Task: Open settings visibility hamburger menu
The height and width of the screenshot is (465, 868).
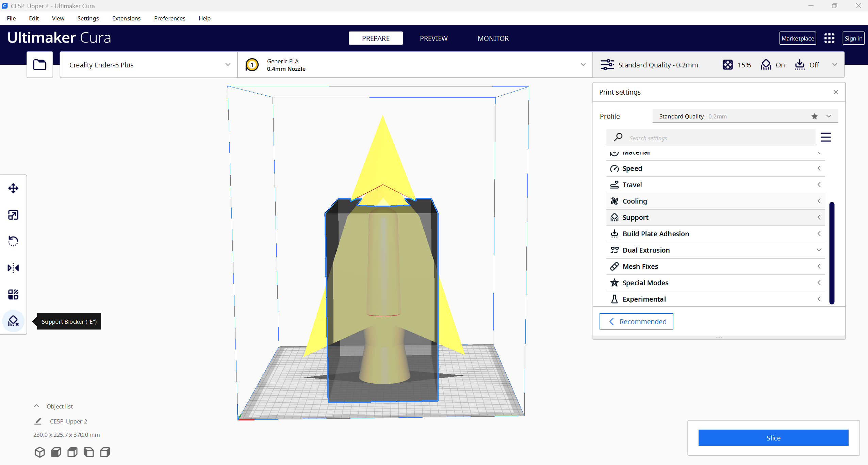Action: point(826,137)
